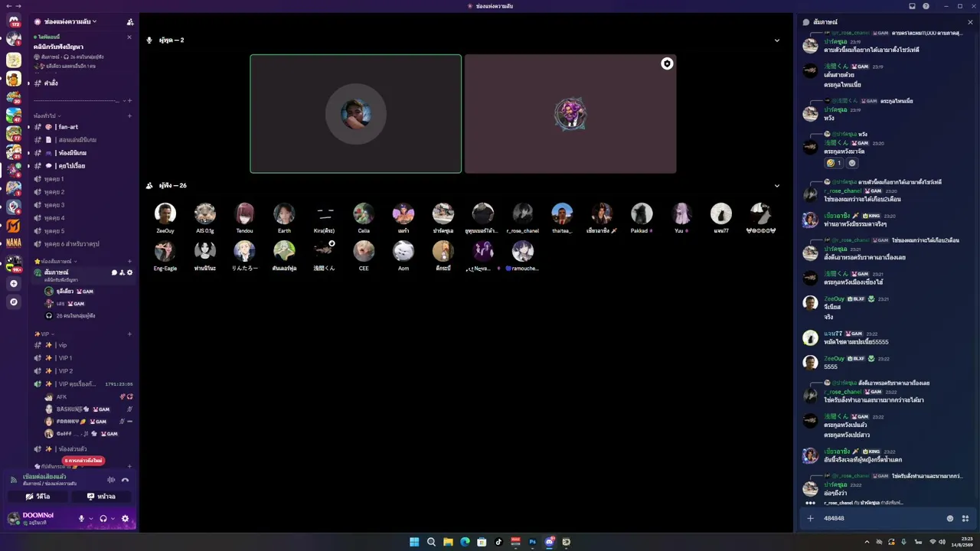
Task: Open settings gear on สัมภาษณ์ channel
Action: 129,272
